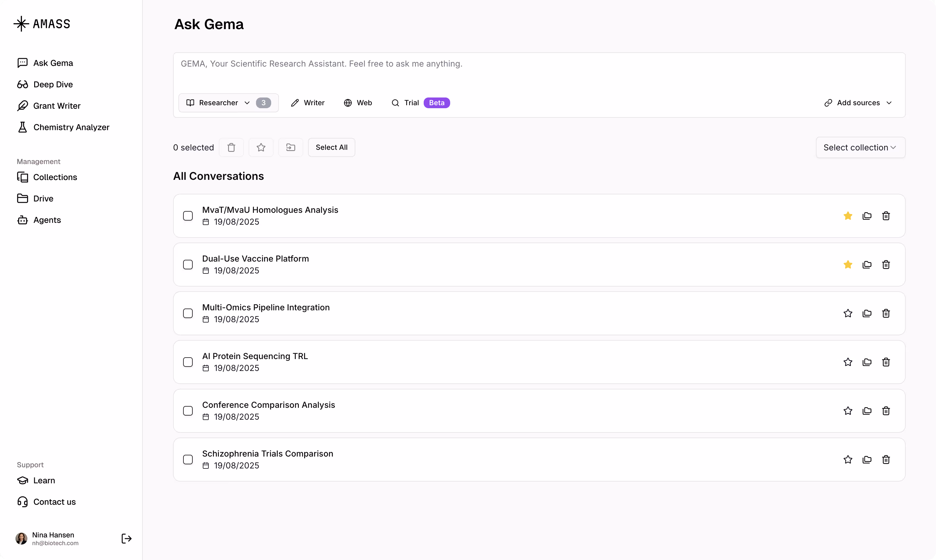The image size is (936, 560).
Task: Check Schizophrenia Trials Comparison checkbox
Action: pos(188,459)
